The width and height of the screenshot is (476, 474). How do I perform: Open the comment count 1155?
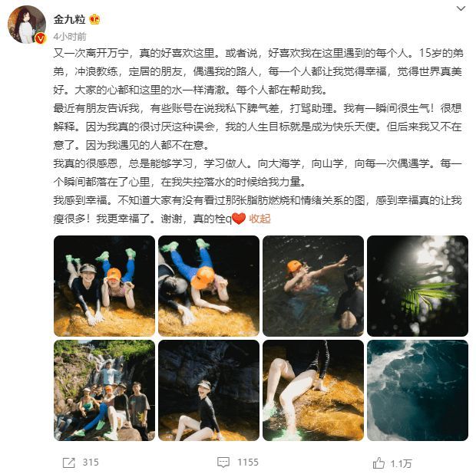[x=248, y=462]
